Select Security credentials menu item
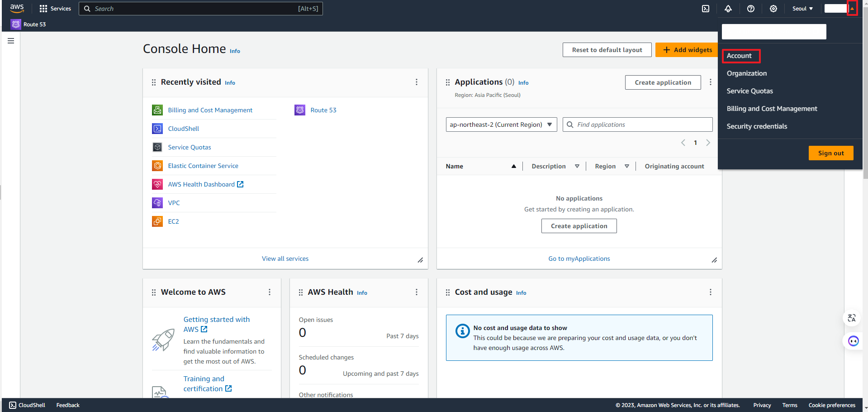 tap(757, 126)
